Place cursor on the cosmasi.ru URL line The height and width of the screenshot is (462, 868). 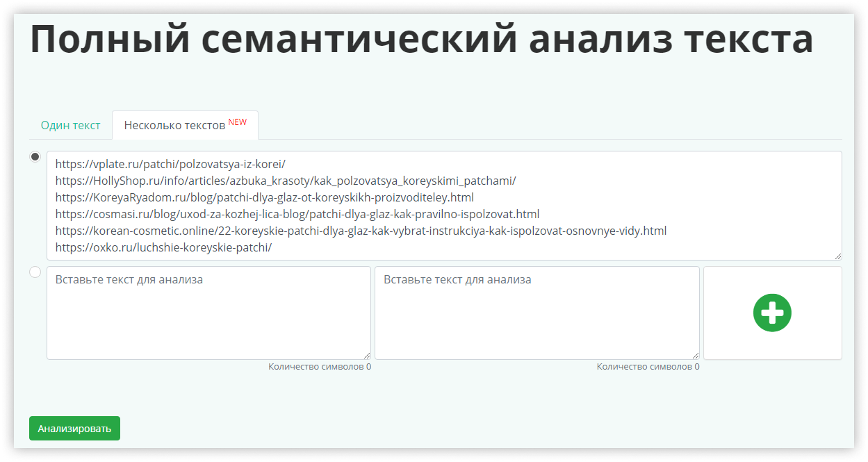[297, 214]
